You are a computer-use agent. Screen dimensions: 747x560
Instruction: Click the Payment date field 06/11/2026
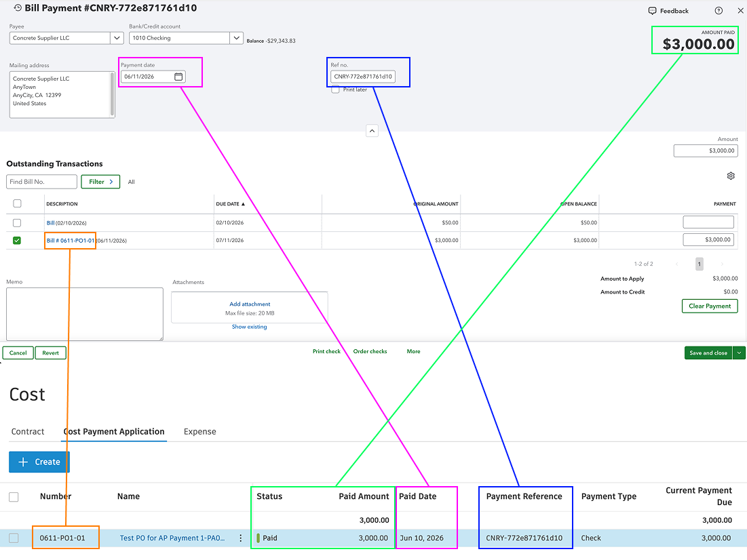tap(153, 77)
